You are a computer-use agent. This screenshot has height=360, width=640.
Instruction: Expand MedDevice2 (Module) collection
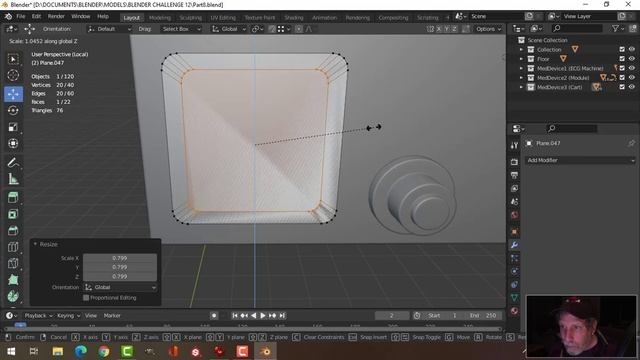pyautogui.click(x=521, y=78)
